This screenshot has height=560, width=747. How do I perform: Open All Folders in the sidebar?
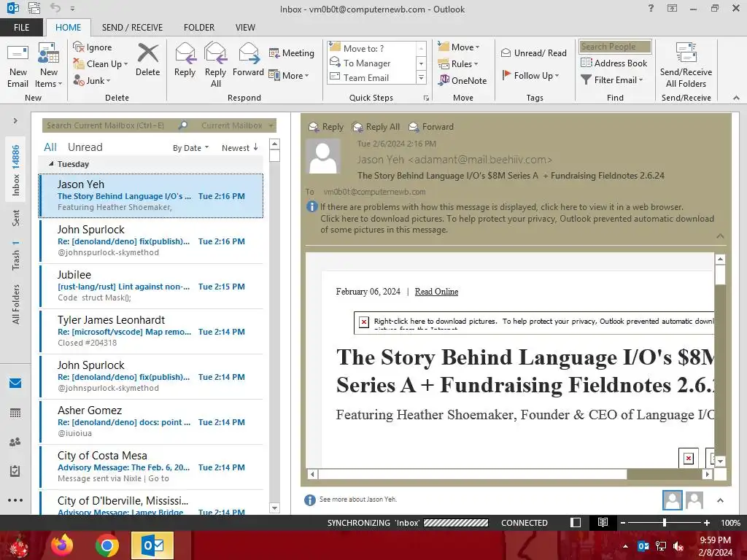pos(16,304)
